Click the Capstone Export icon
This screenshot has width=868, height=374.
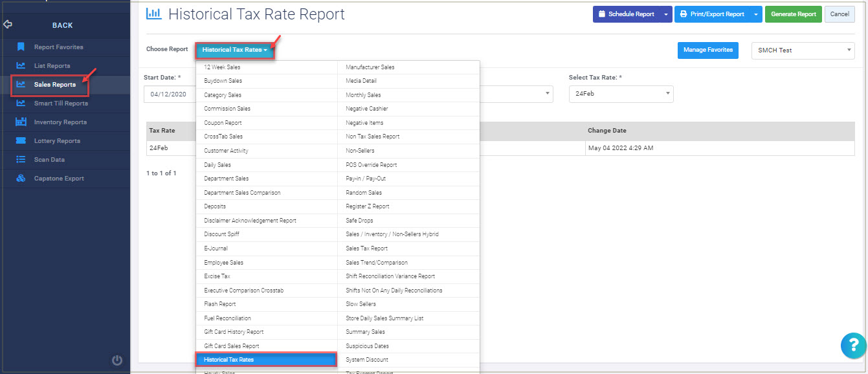pyautogui.click(x=21, y=178)
